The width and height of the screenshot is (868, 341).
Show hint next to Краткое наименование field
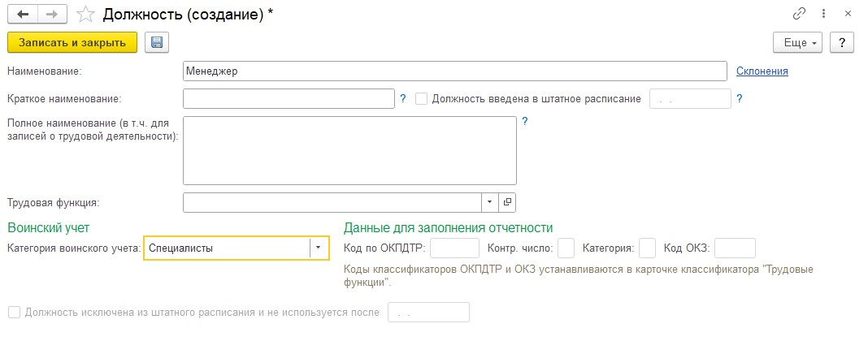coord(403,99)
